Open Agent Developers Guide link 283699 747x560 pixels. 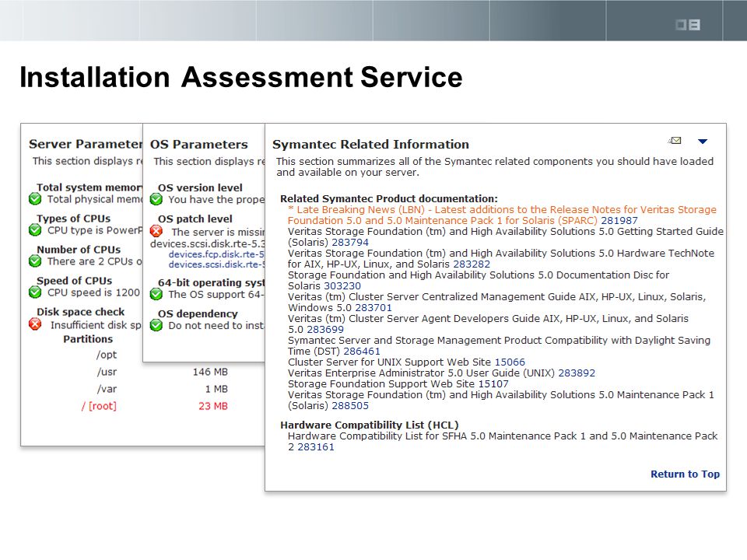tap(325, 330)
